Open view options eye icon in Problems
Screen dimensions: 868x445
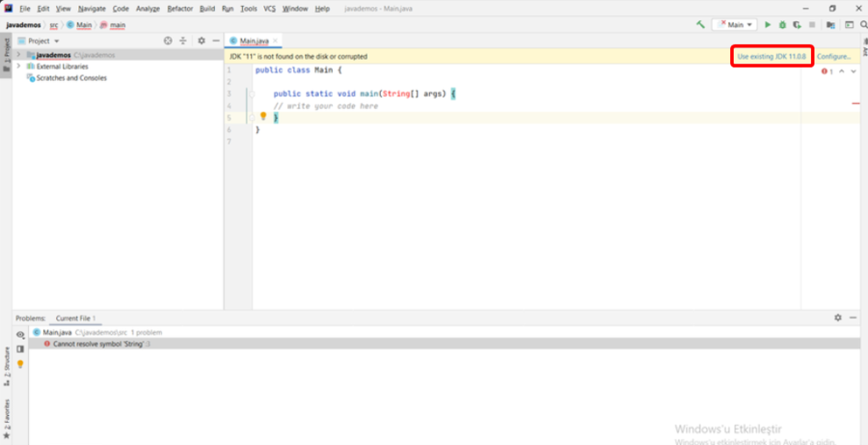20,335
